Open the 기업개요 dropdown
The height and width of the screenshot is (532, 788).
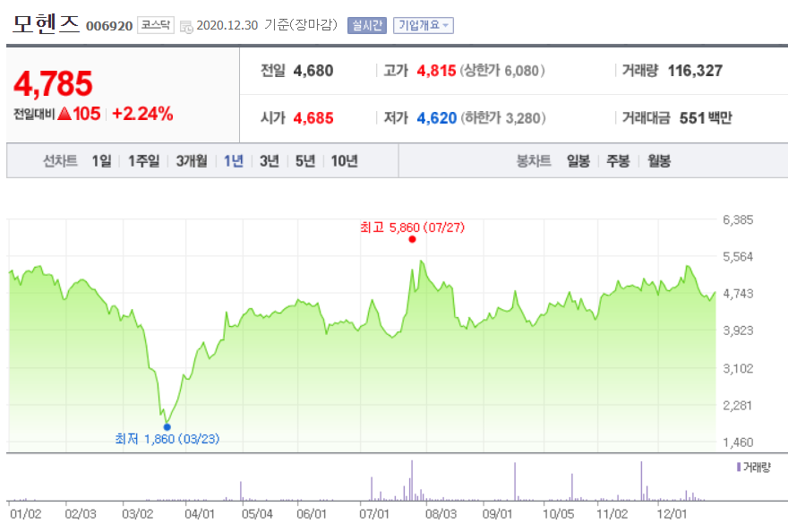coord(424,25)
